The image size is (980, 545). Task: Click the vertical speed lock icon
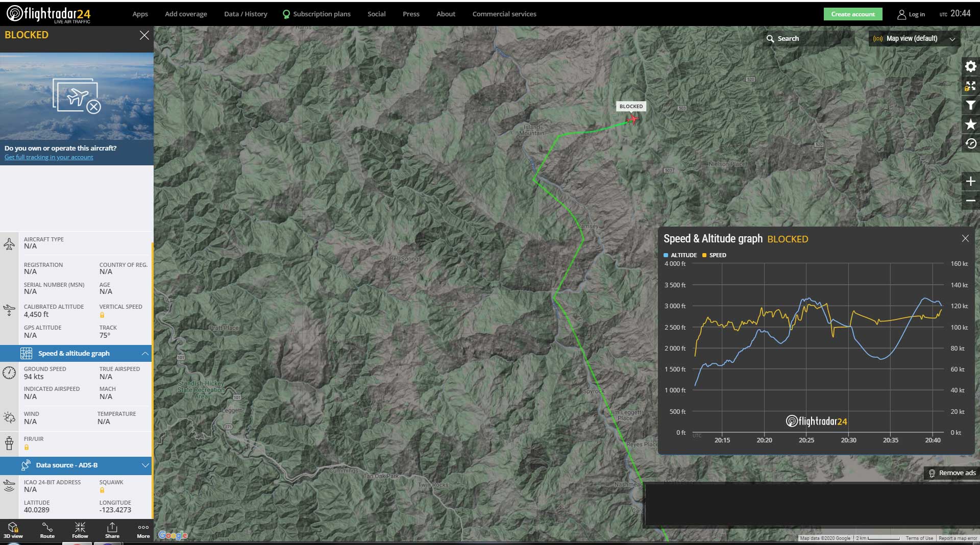tap(102, 315)
